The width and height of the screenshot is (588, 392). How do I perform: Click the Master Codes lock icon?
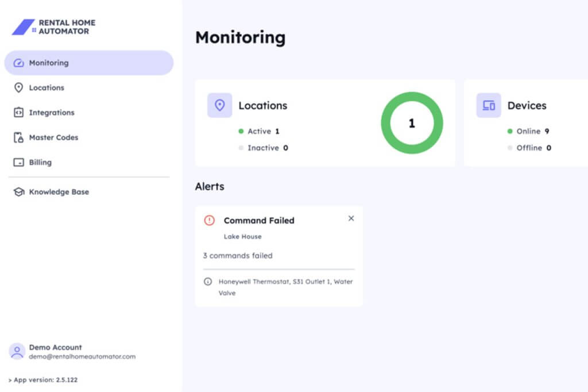tap(18, 137)
